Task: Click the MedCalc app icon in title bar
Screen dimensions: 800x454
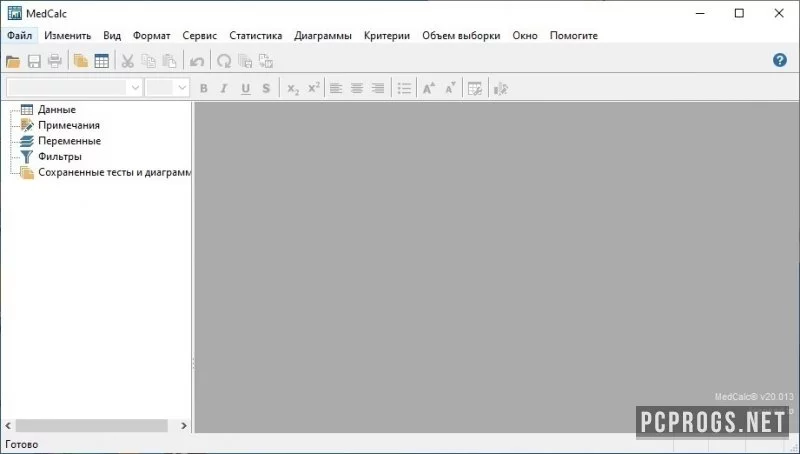Action: [14, 13]
